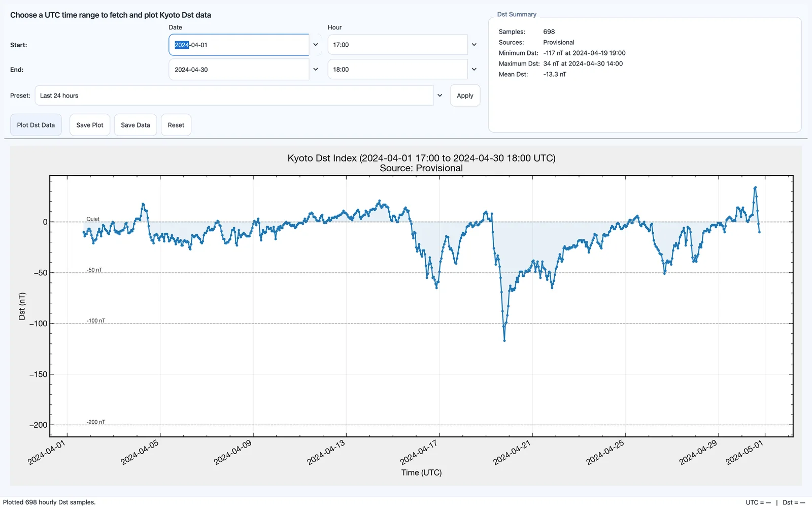Screen dimensions: 812x508
Task: Click the x-axis tick label 2024-05-01
Action: 745,452
